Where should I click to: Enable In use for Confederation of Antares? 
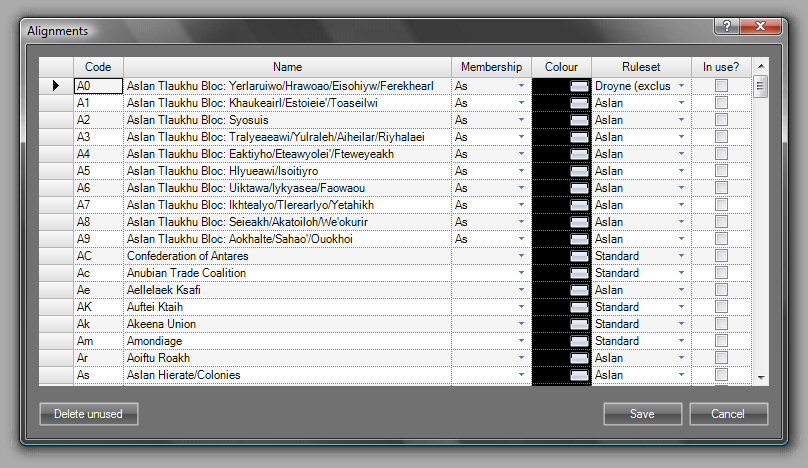(x=721, y=256)
